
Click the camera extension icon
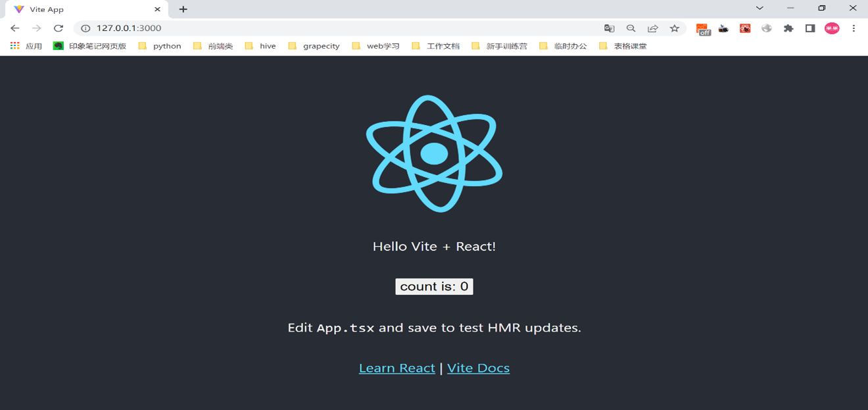[x=723, y=28]
